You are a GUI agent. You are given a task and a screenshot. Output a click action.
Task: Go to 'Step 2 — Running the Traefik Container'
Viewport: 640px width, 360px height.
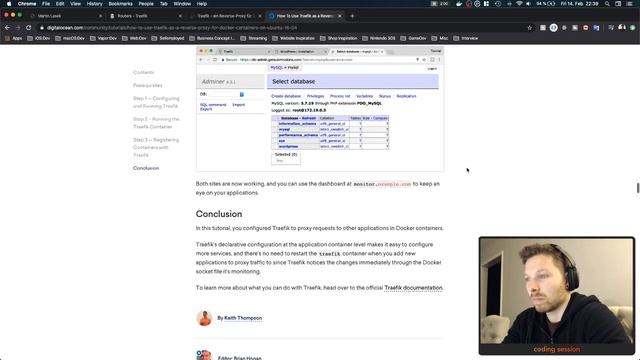(156, 123)
